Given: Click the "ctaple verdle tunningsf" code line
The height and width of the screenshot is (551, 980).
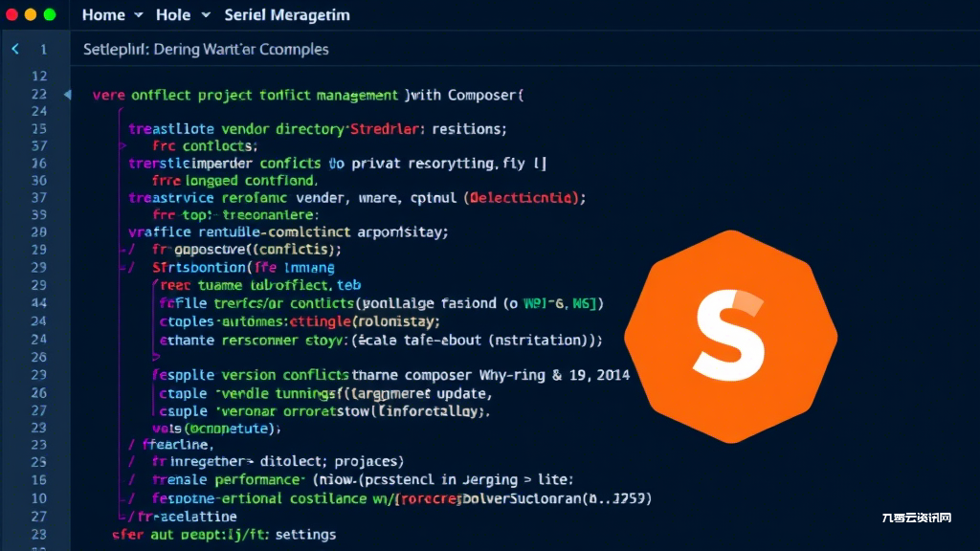Looking at the screenshot, I should pos(325,393).
